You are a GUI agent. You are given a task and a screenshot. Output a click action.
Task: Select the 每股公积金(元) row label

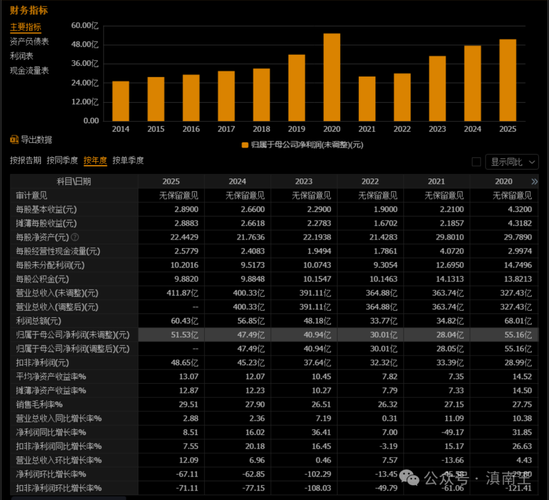point(42,279)
